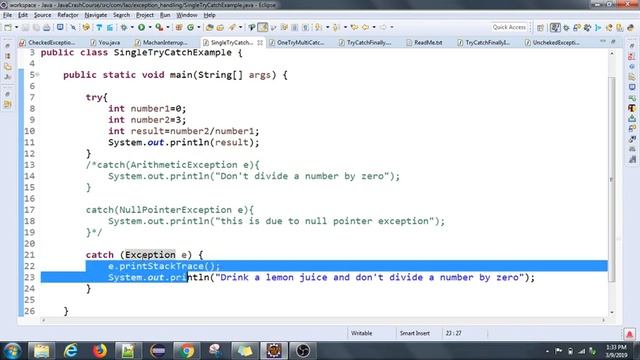Expand the Forward history dropdown arrow
The image size is (640, 360).
tap(392, 27)
